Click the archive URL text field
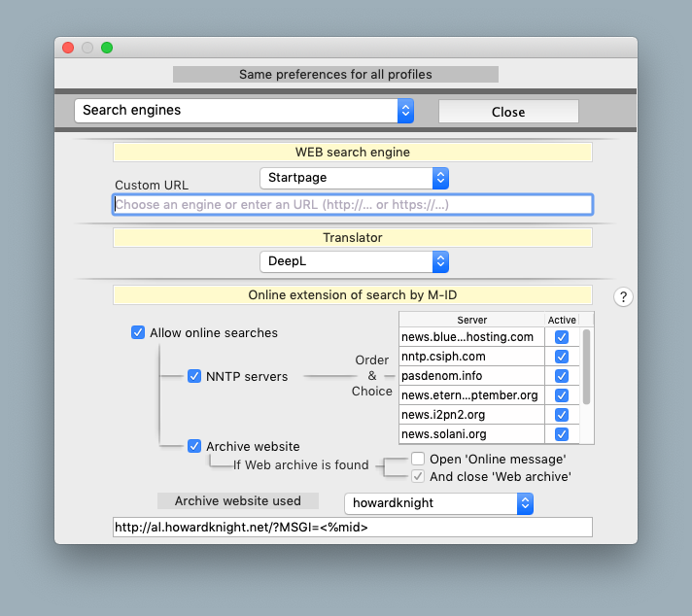 [x=352, y=528]
